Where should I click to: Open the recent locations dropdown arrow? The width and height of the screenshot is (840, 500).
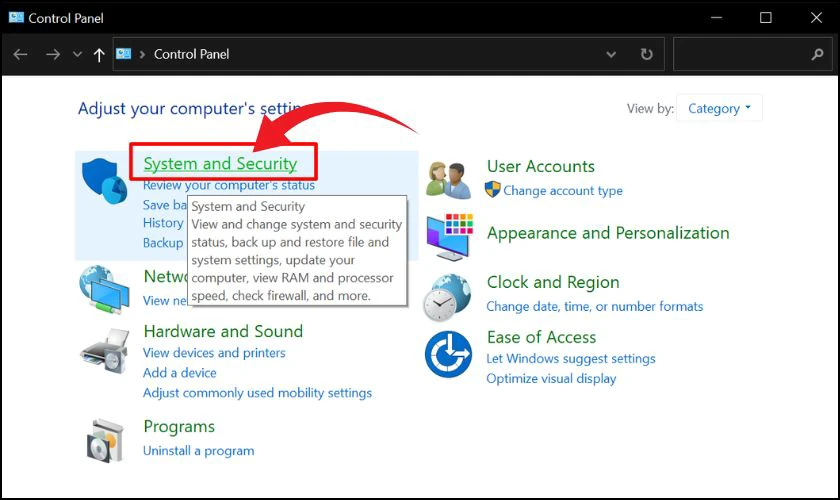pyautogui.click(x=77, y=54)
